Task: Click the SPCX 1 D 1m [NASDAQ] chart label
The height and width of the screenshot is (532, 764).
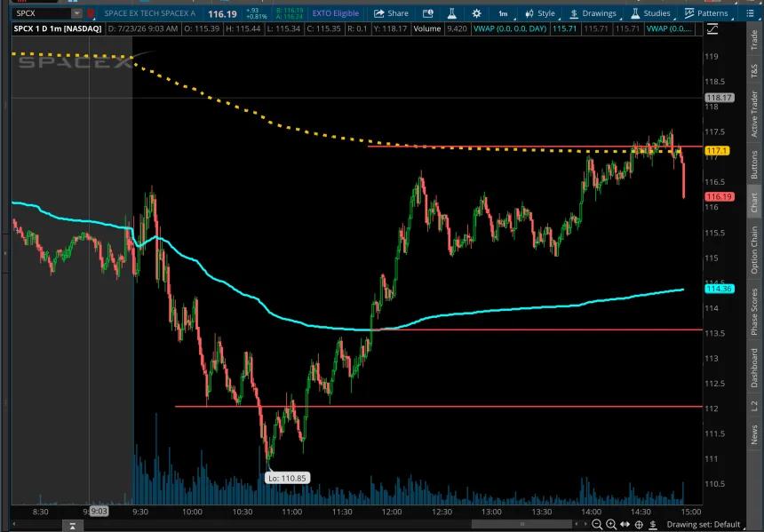Action: click(58, 28)
